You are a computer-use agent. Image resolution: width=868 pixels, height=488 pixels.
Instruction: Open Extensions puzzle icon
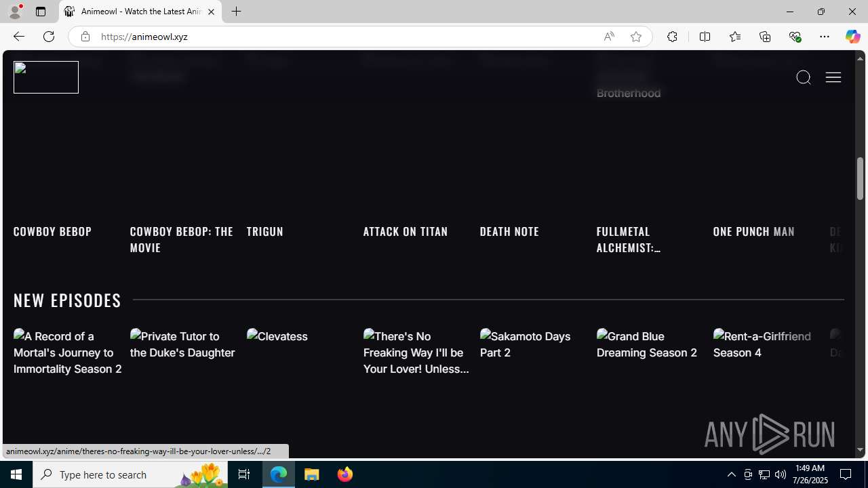pyautogui.click(x=672, y=37)
